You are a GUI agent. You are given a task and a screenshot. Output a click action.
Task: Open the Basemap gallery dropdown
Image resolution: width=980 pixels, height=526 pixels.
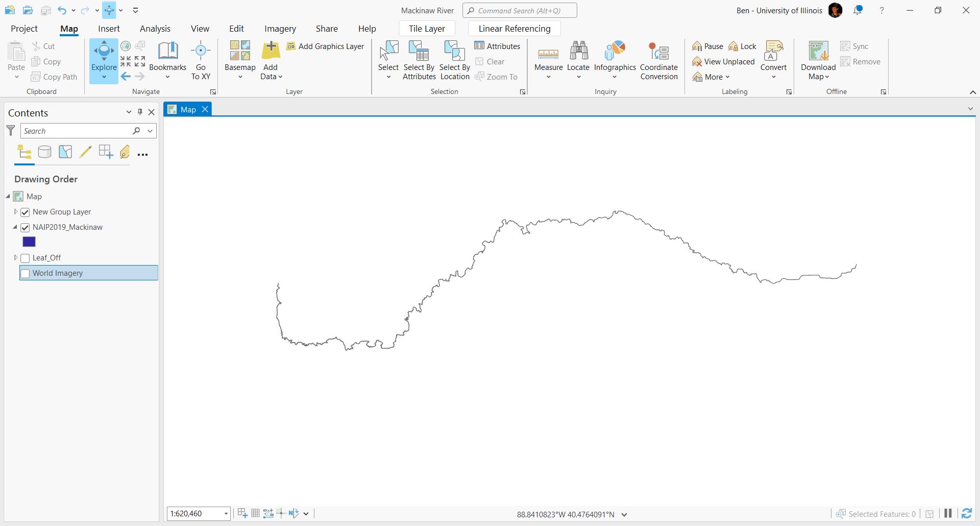pyautogui.click(x=240, y=77)
